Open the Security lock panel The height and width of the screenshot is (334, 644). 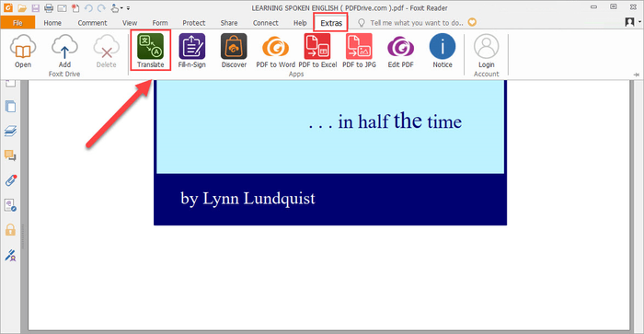pyautogui.click(x=10, y=230)
